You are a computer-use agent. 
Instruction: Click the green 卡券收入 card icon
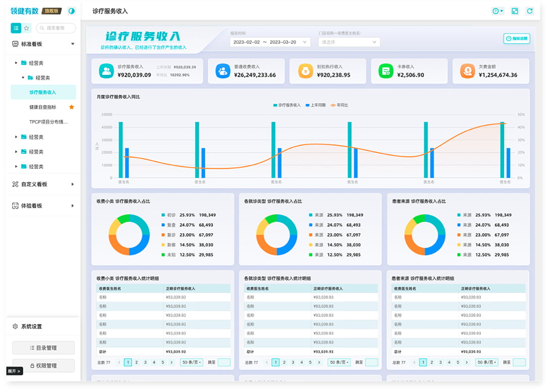[x=386, y=71]
